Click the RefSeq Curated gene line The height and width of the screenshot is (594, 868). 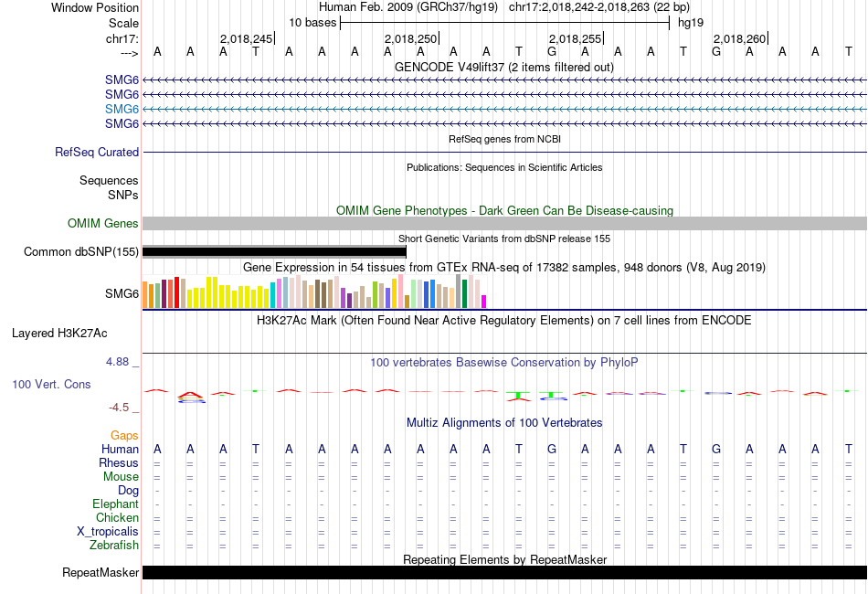[504, 153]
